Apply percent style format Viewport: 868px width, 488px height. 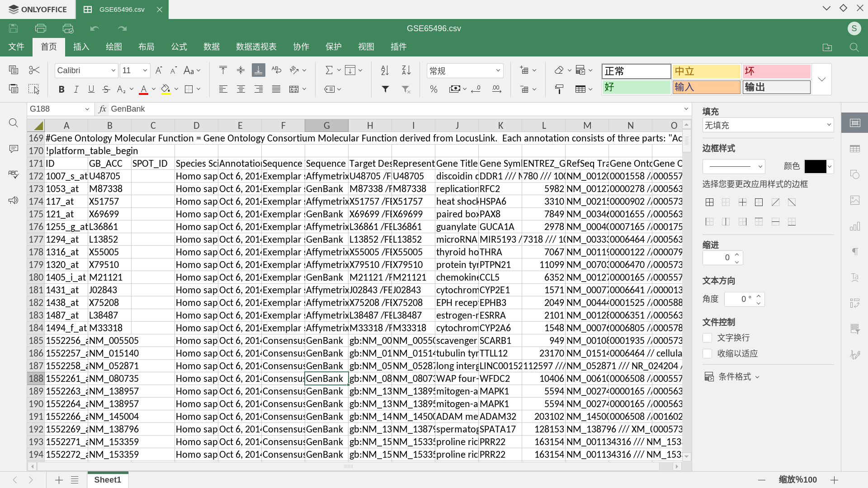(x=434, y=89)
